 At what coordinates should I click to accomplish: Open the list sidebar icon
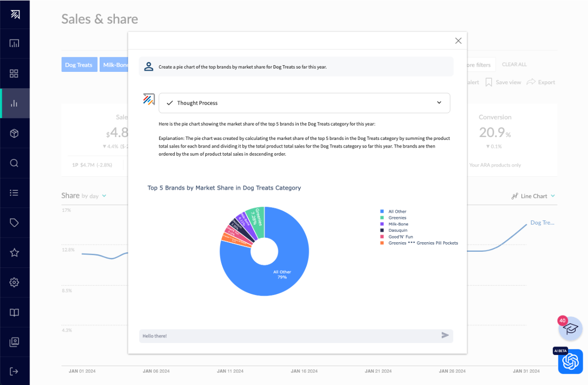pyautogui.click(x=14, y=193)
